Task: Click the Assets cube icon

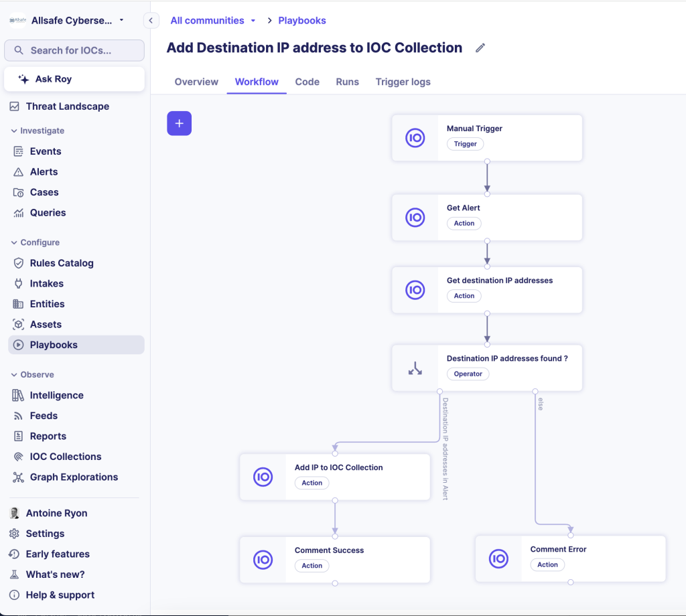Action: 18,324
